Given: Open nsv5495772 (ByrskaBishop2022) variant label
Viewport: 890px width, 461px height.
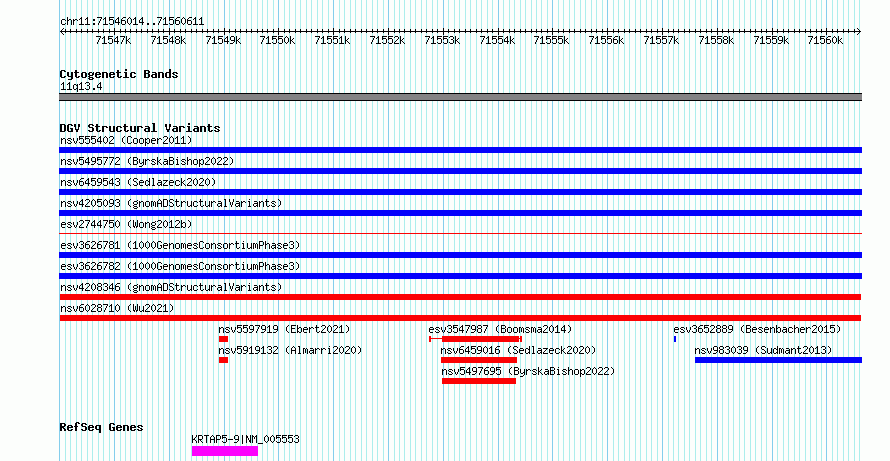Looking at the screenshot, I should tap(147, 161).
